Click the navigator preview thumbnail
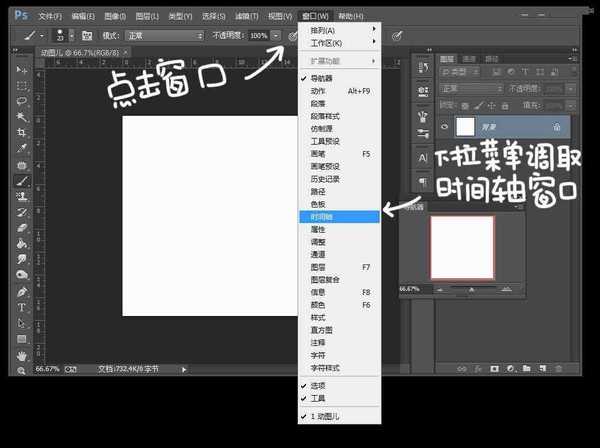 (x=462, y=247)
